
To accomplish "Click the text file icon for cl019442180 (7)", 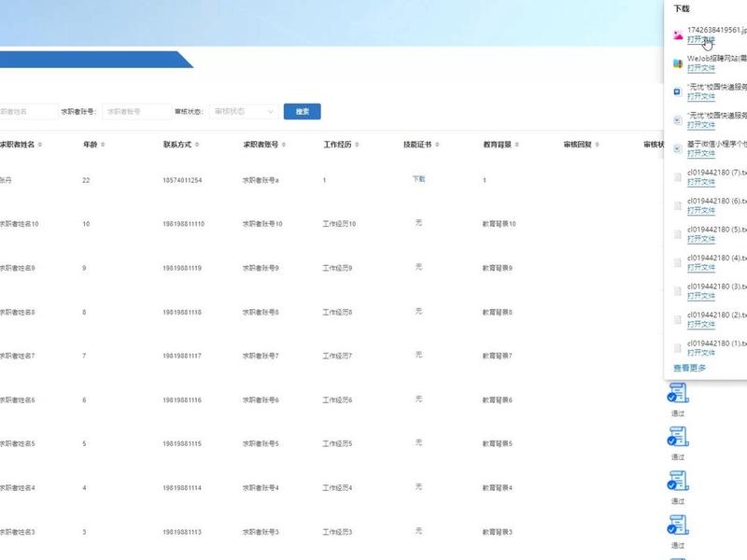I will 678,177.
